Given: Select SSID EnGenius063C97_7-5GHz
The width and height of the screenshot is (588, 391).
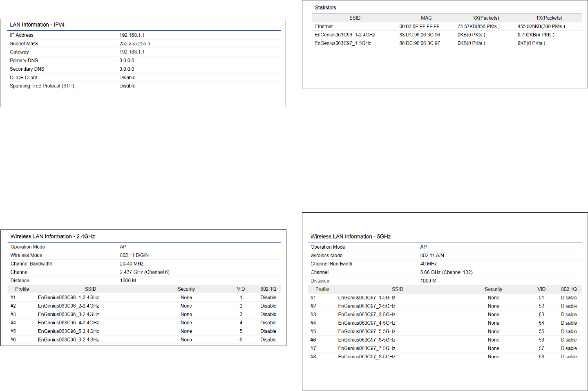Looking at the screenshot, I should click(x=367, y=348).
